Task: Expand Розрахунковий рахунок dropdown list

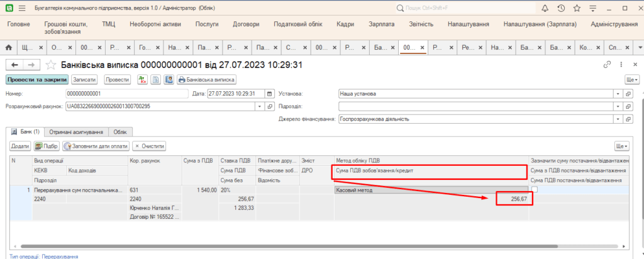Action: tap(260, 106)
